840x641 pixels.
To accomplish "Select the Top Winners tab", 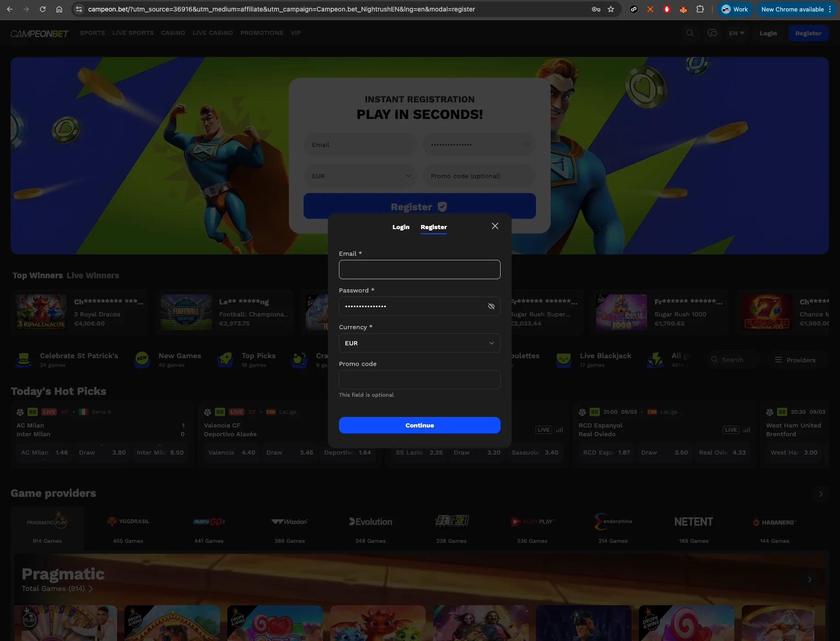I will tap(38, 276).
